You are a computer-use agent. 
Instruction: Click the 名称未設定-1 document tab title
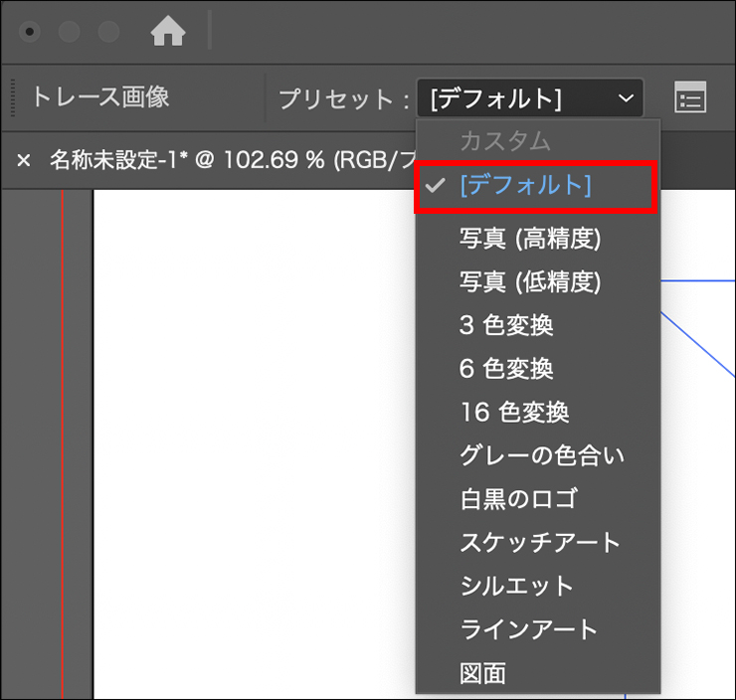tap(229, 160)
